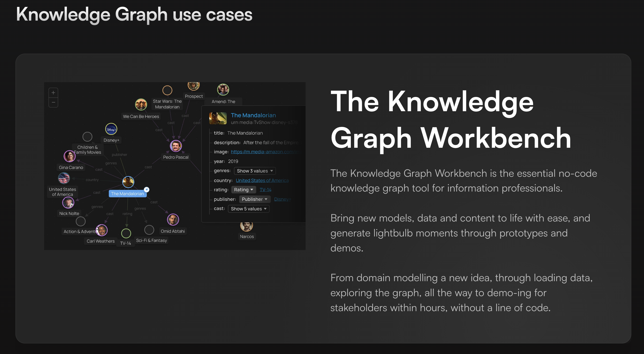Viewport: 644px width, 354px height.
Task: Click pin badge on The Mandalorian node
Action: (x=147, y=190)
